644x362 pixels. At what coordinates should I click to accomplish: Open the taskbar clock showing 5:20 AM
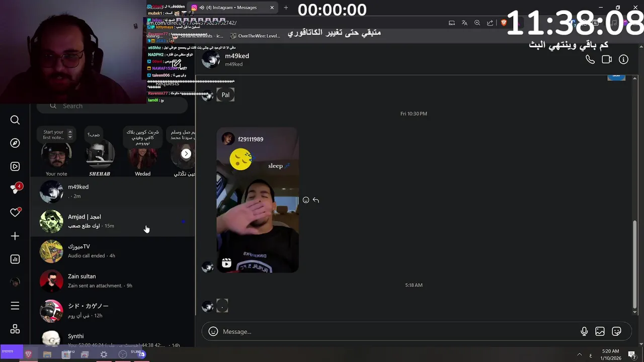click(x=611, y=354)
